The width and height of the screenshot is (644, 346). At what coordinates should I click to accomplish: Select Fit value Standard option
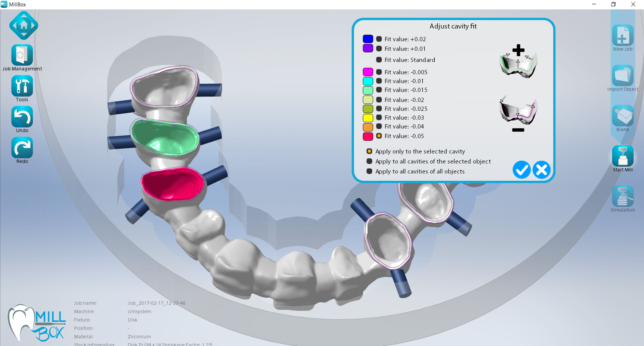click(379, 60)
